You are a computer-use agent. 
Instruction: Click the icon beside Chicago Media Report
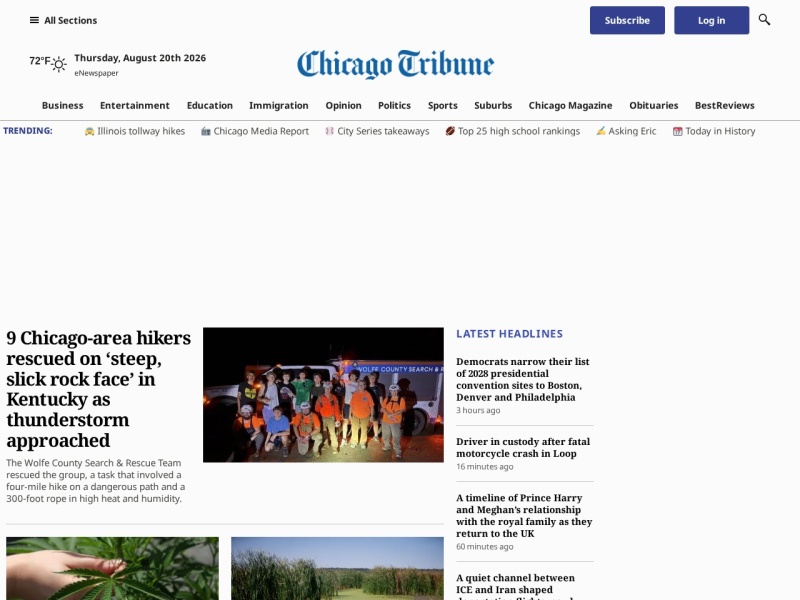[206, 131]
